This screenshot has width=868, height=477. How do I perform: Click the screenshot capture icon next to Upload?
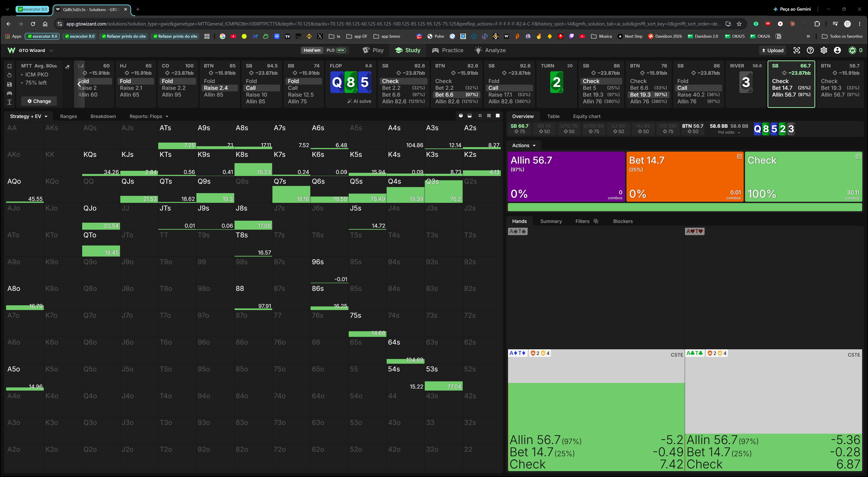coord(796,50)
